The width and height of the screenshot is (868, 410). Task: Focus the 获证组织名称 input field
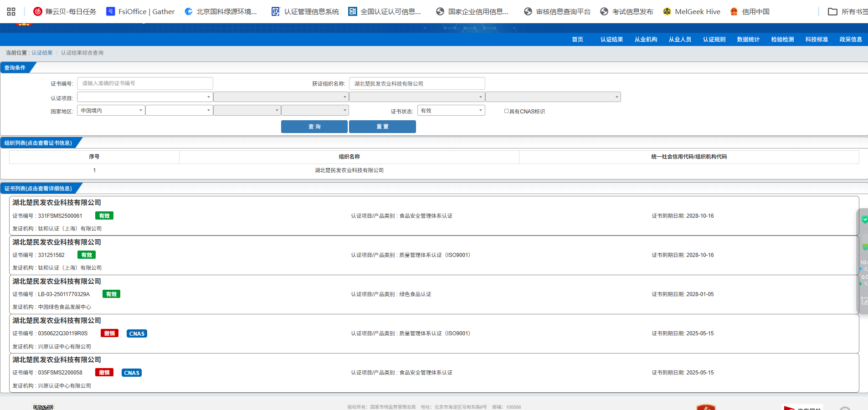click(x=417, y=83)
